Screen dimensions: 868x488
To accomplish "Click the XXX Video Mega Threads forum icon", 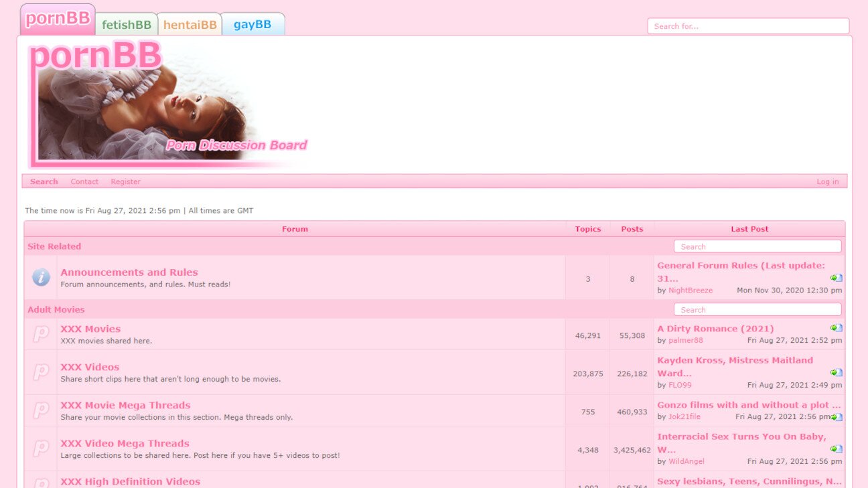I will [x=41, y=449].
